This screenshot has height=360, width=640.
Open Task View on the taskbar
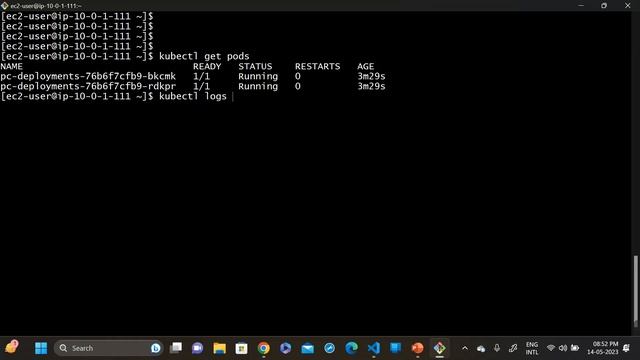pyautogui.click(x=176, y=348)
